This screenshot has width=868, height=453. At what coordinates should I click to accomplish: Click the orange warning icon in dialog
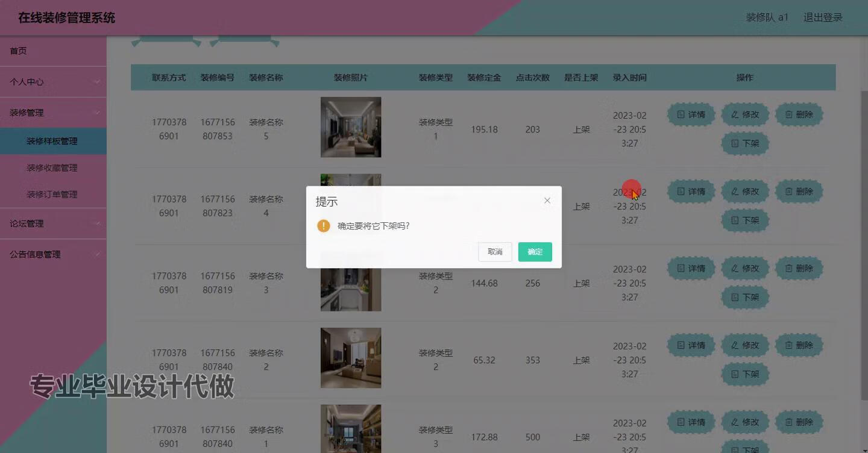pyautogui.click(x=324, y=226)
